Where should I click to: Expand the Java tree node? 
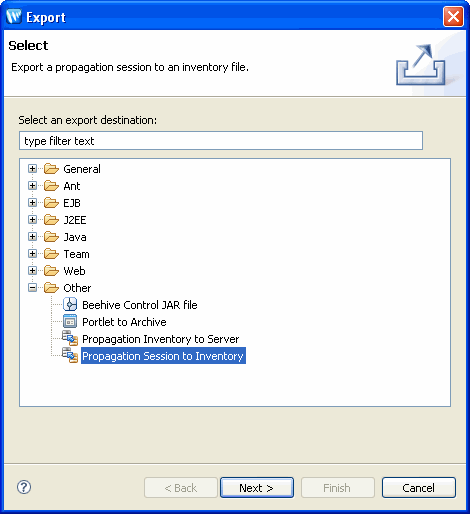(32, 237)
